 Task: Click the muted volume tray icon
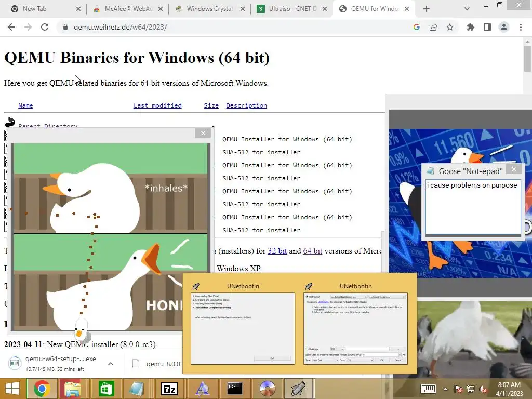pyautogui.click(x=483, y=389)
